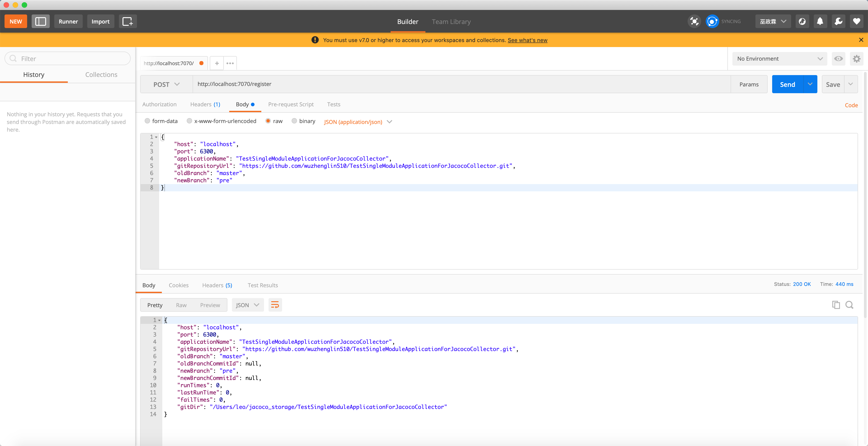Toggle line wrap in response
Screen dimensions: 868x446
click(275, 305)
